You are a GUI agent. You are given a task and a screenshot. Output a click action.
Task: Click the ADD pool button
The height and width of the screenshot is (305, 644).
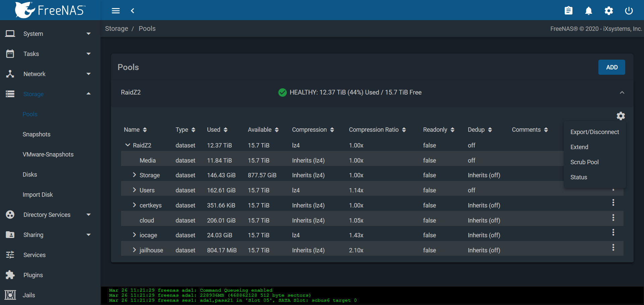(612, 67)
